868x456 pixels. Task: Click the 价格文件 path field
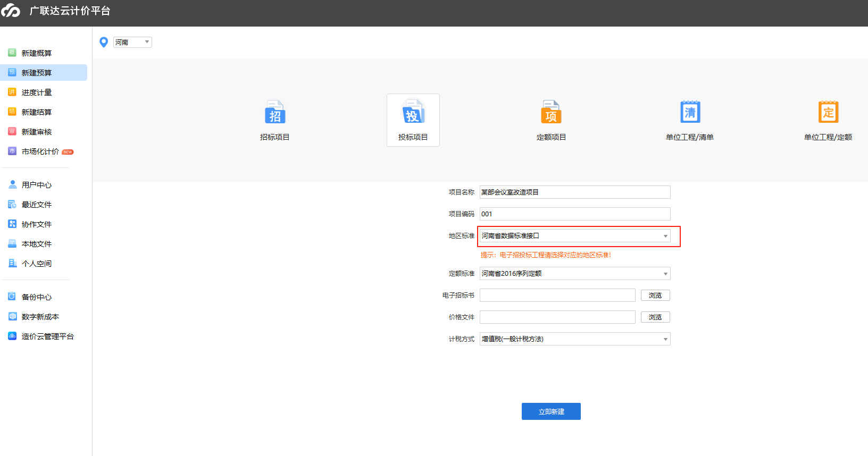tap(557, 317)
